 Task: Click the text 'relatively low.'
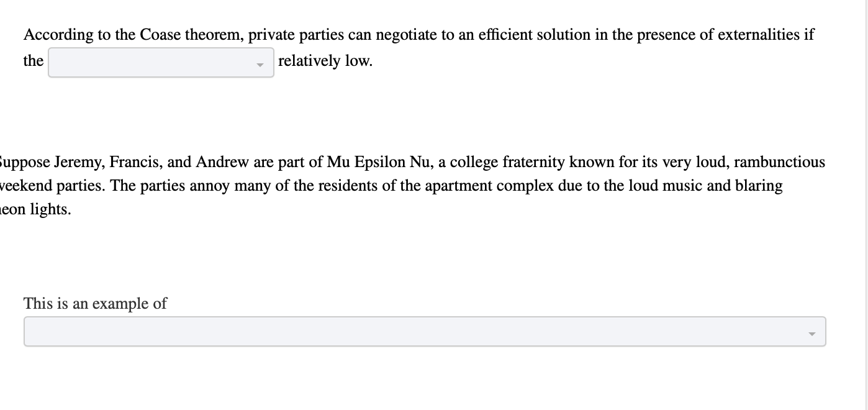point(325,61)
